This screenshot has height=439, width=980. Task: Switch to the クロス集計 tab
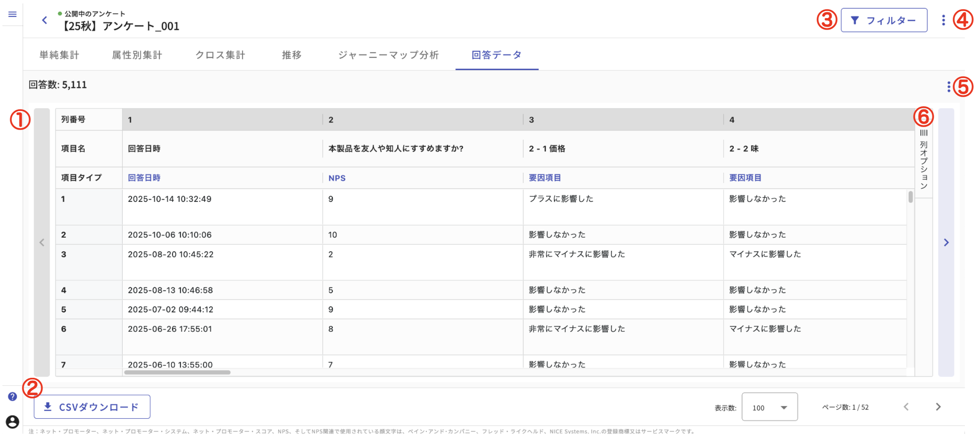point(220,54)
